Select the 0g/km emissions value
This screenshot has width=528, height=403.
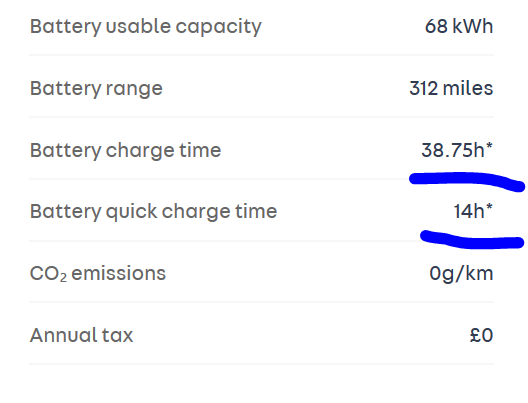coord(461,273)
